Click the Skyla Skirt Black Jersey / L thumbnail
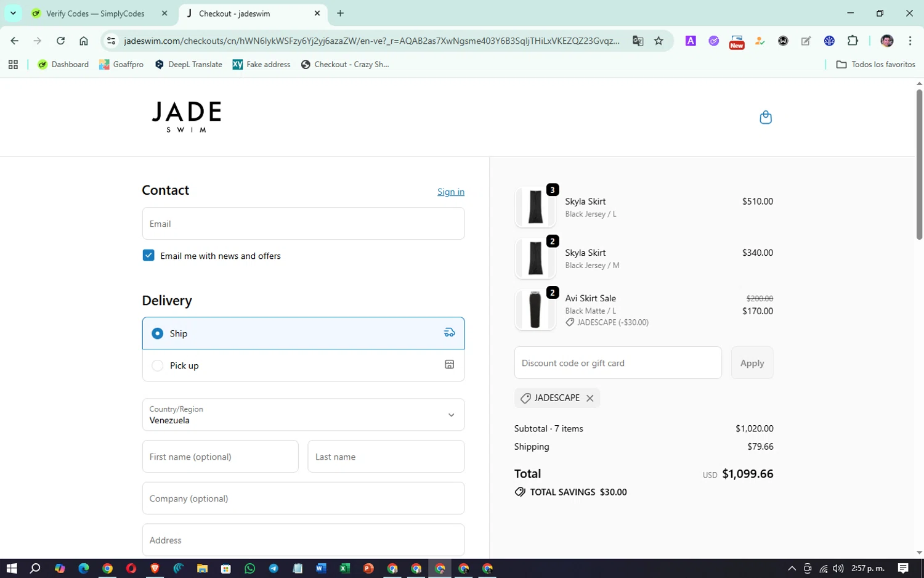Screen dimensions: 924x578 tap(535, 207)
